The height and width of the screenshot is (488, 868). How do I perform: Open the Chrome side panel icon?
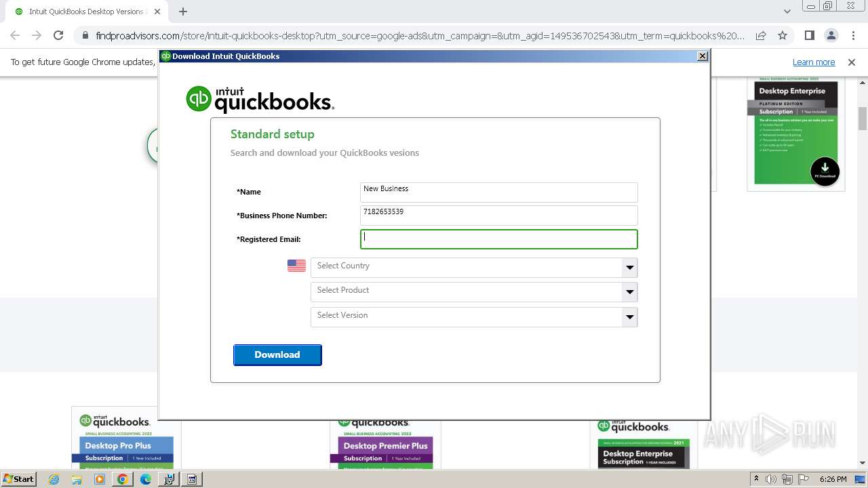coord(809,35)
